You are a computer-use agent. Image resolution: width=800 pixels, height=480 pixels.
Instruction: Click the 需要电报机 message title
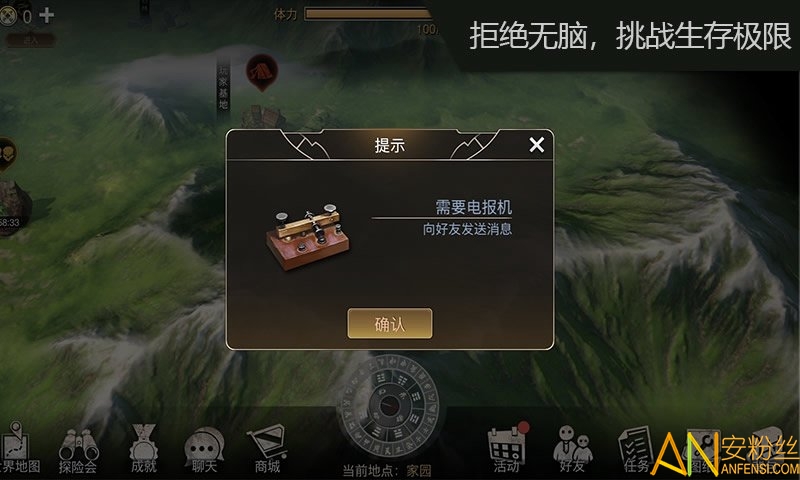(x=473, y=207)
